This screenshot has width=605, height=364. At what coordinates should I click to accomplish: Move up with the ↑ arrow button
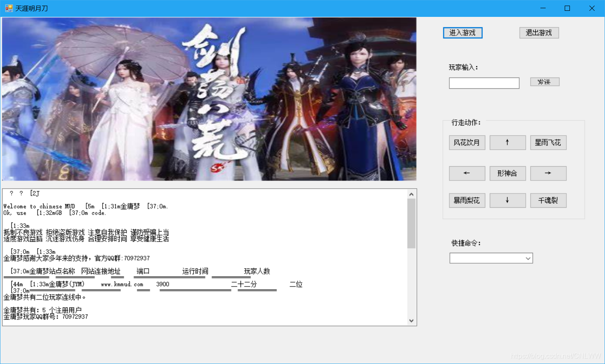pyautogui.click(x=507, y=143)
